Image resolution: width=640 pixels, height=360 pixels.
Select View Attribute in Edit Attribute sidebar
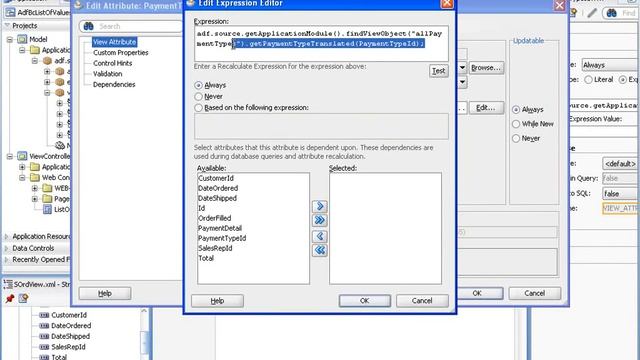[x=114, y=42]
